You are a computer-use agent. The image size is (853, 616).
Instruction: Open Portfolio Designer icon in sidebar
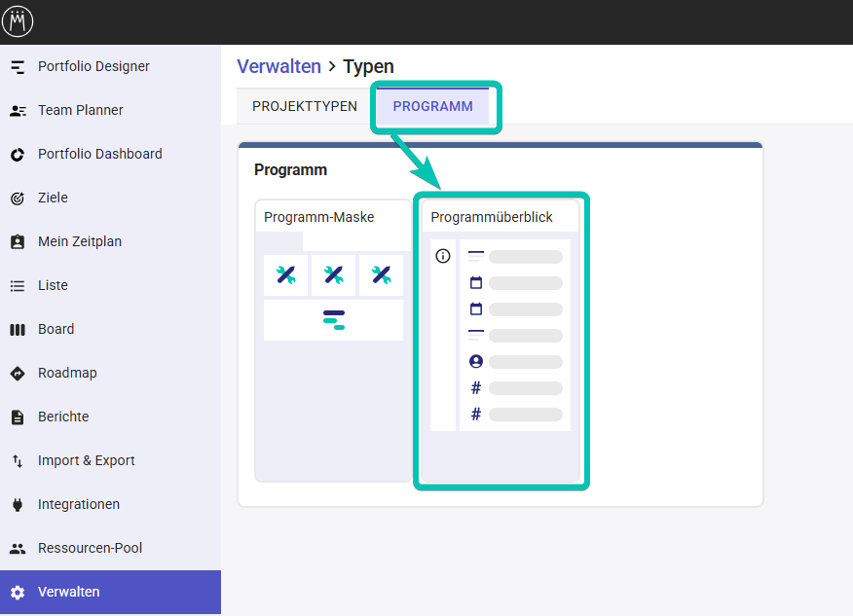coord(18,67)
